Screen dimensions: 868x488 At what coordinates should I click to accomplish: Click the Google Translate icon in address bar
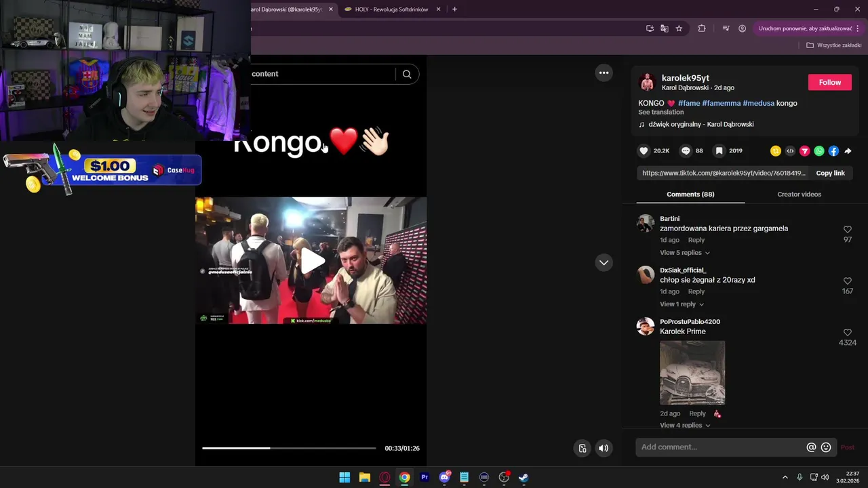[665, 28]
